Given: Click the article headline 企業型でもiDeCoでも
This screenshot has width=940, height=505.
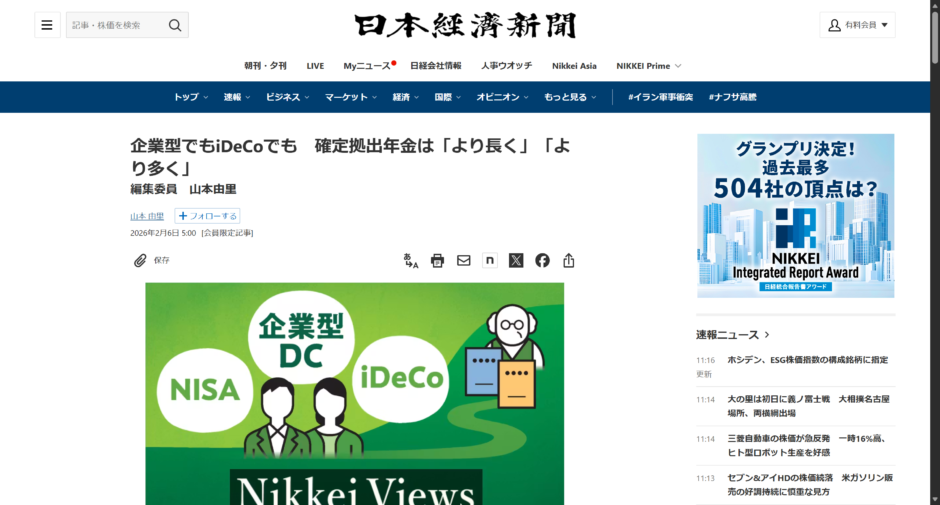Looking at the screenshot, I should [x=351, y=157].
